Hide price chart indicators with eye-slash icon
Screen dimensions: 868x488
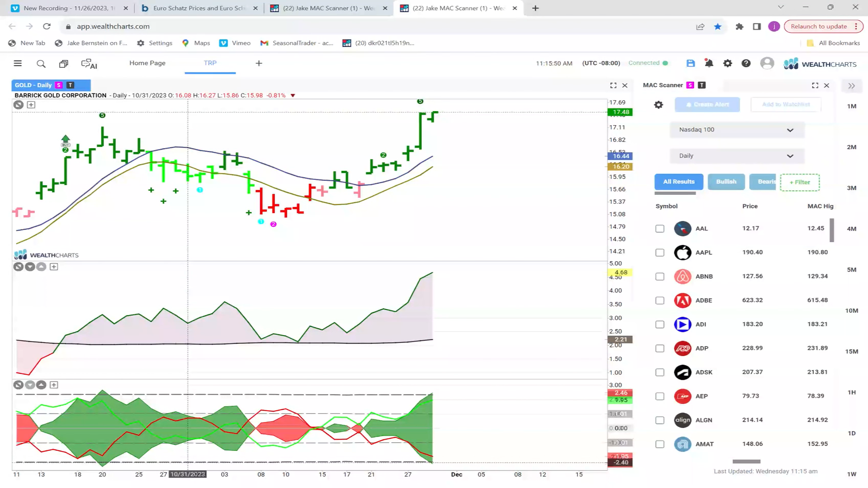coord(18,105)
